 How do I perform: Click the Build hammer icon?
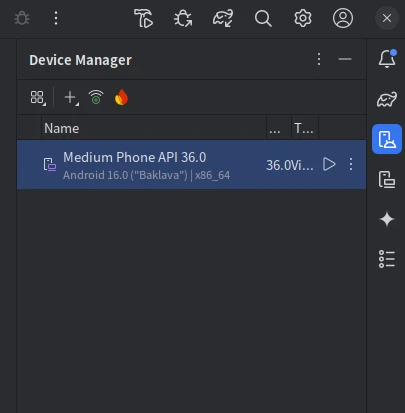point(143,18)
